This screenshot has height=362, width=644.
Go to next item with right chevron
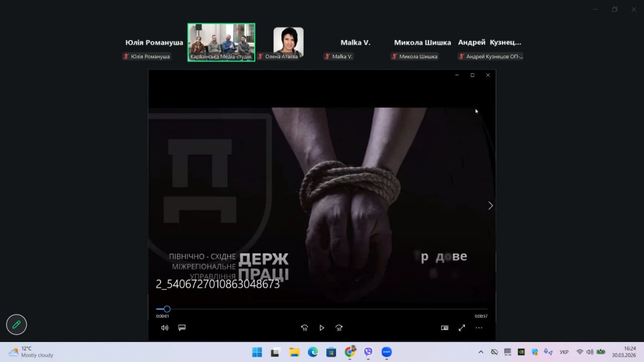[491, 206]
